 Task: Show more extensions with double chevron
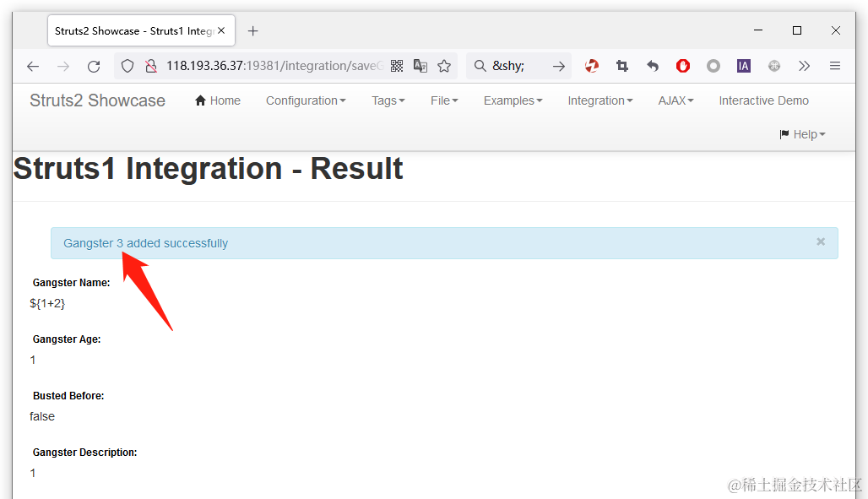coord(805,67)
